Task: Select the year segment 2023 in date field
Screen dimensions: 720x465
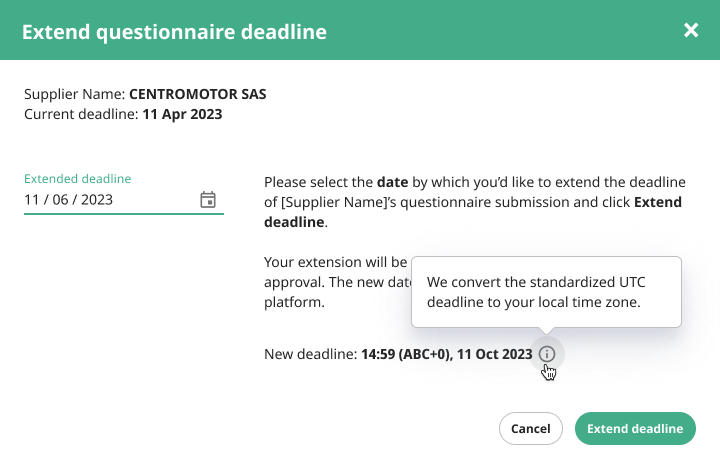Action: point(97,200)
